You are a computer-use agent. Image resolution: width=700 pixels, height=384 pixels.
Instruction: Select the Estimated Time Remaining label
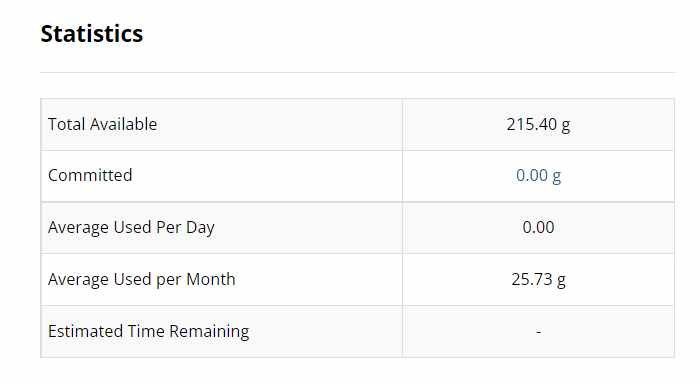pos(148,332)
